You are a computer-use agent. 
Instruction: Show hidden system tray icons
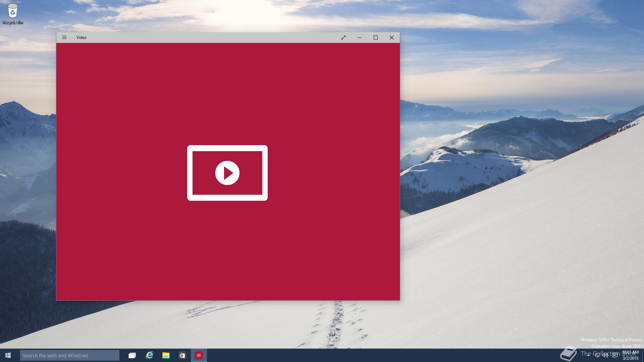(x=588, y=355)
